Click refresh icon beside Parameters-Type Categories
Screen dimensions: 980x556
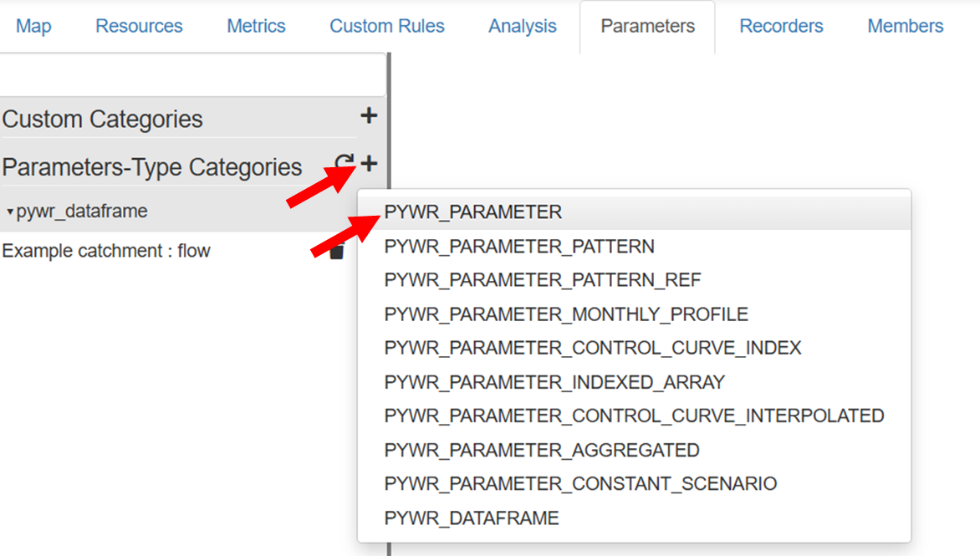tap(344, 163)
